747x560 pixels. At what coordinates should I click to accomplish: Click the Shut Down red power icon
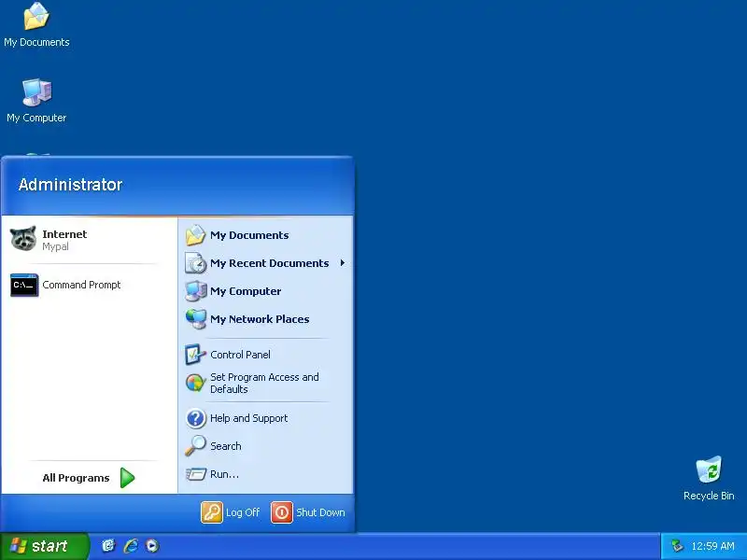coord(282,512)
